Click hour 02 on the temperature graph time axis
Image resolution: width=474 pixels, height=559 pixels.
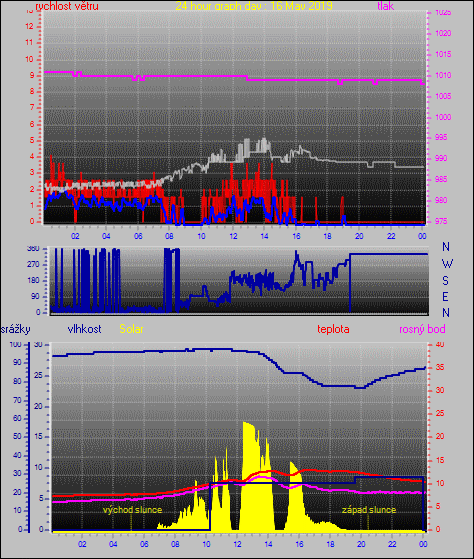tap(82, 544)
